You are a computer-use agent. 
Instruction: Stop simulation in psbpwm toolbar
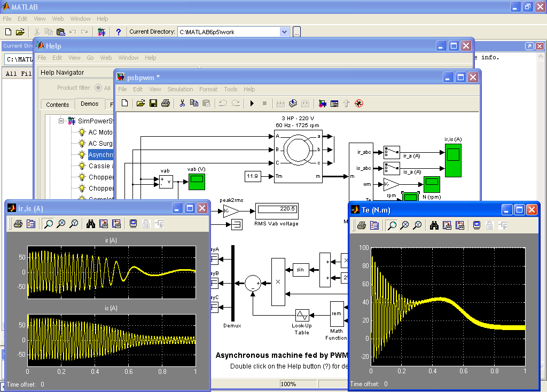264,104
